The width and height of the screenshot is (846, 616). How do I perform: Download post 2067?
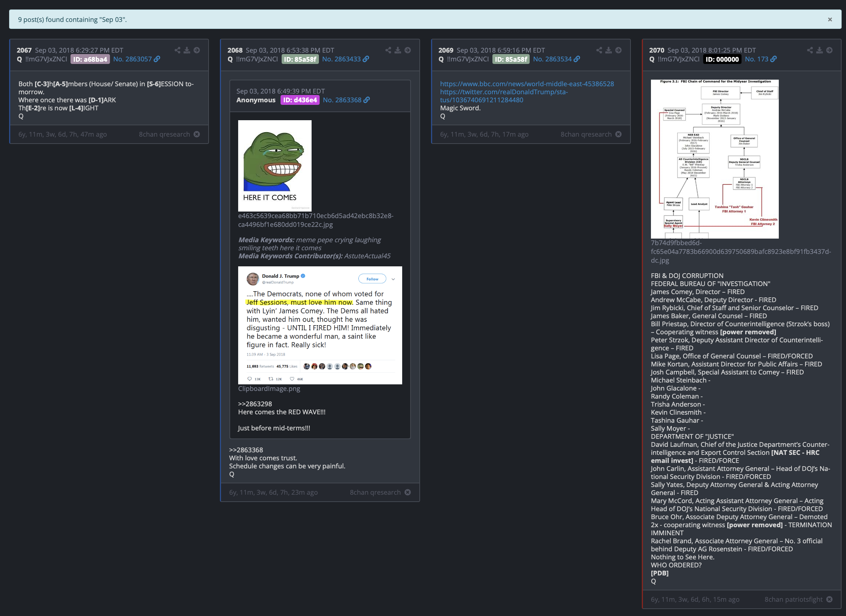tap(187, 50)
